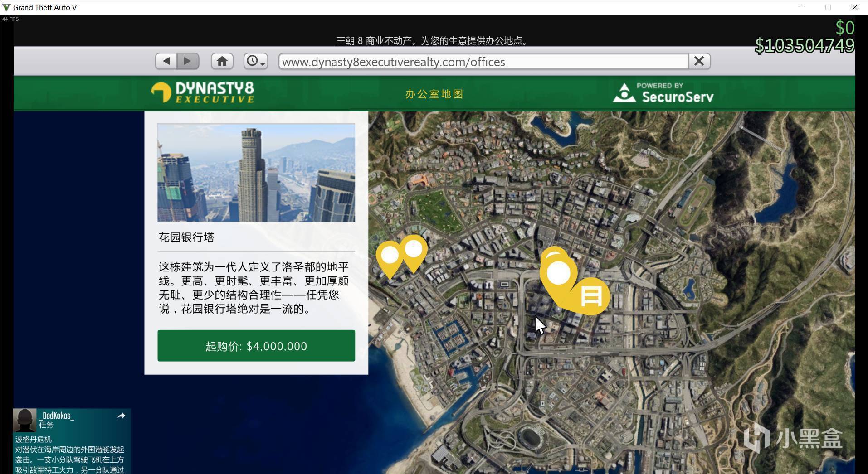Select the highlighted pin with building icon
868x474 pixels.
tap(591, 296)
